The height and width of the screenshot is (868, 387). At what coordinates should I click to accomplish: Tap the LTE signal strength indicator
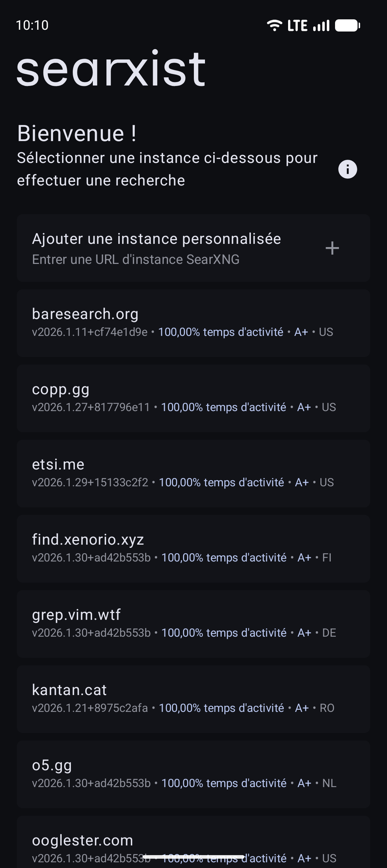(321, 25)
